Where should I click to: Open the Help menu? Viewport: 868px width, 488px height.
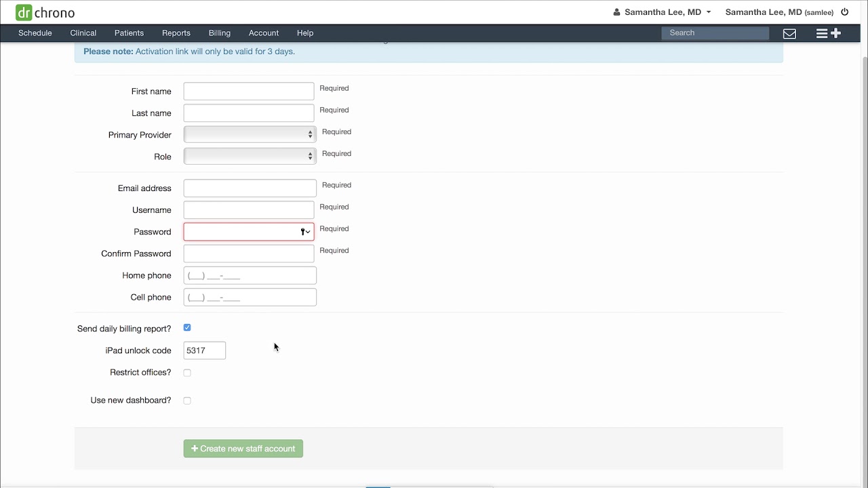coord(305,33)
